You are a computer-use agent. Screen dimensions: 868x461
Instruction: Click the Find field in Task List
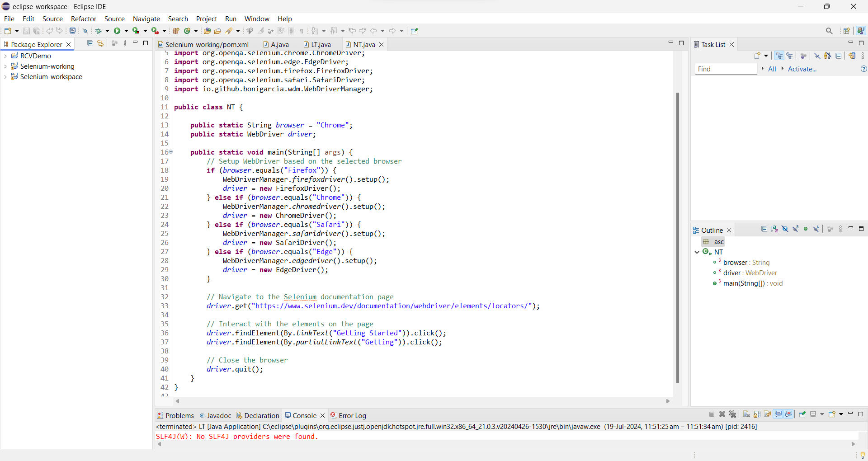tap(725, 69)
